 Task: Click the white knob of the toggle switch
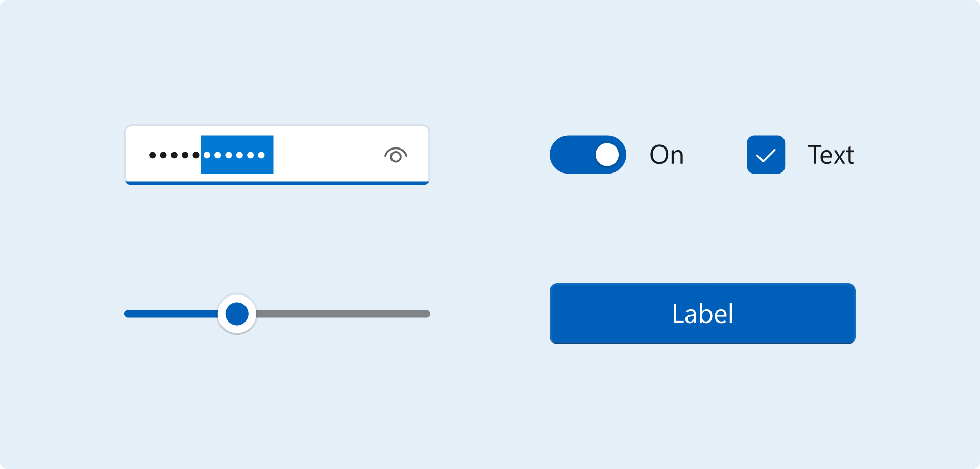pyautogui.click(x=607, y=155)
